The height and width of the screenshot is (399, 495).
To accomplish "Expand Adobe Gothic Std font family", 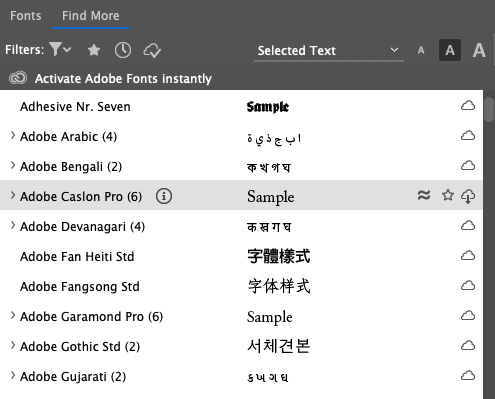I will click(13, 345).
